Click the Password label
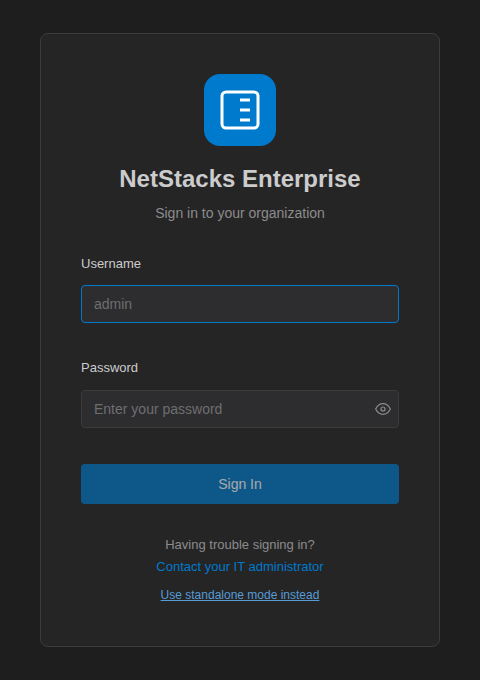This screenshot has width=480, height=680. [109, 368]
